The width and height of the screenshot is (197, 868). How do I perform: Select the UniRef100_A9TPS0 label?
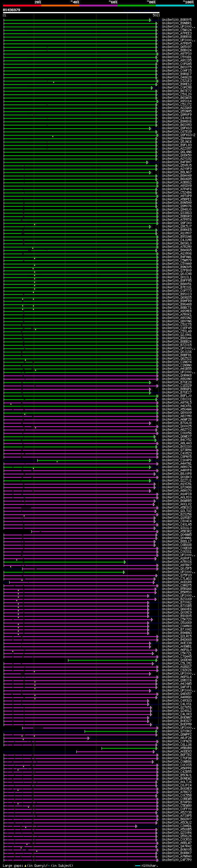pyautogui.click(x=177, y=54)
